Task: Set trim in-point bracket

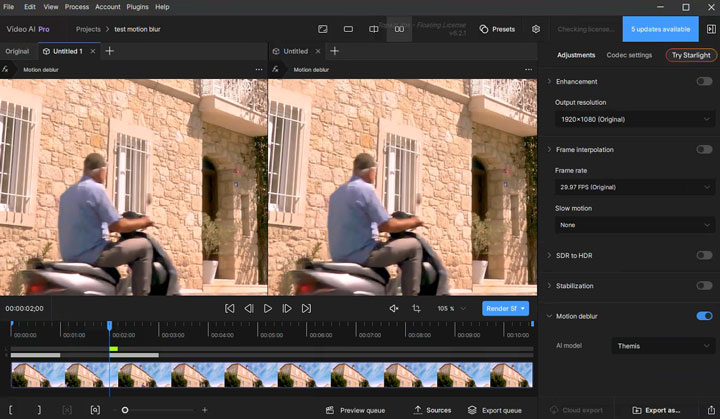Action: tap(11, 410)
